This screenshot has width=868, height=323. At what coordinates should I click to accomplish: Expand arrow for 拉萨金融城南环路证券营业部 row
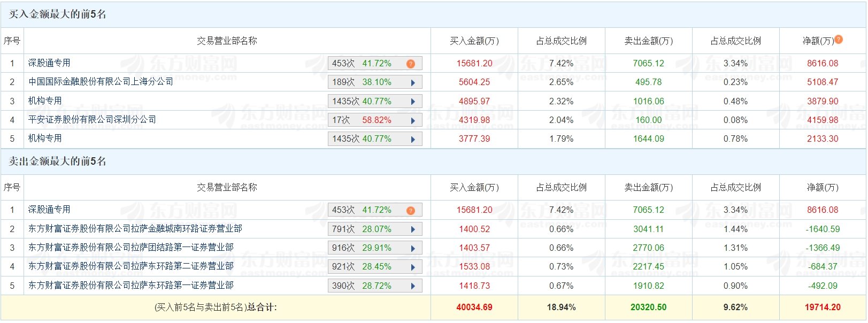coord(413,230)
